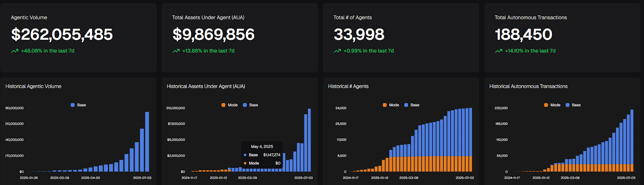The image size is (644, 185).
Task: Toggle Base legend in Historical Assets Under Agent chart
Action: click(250, 105)
